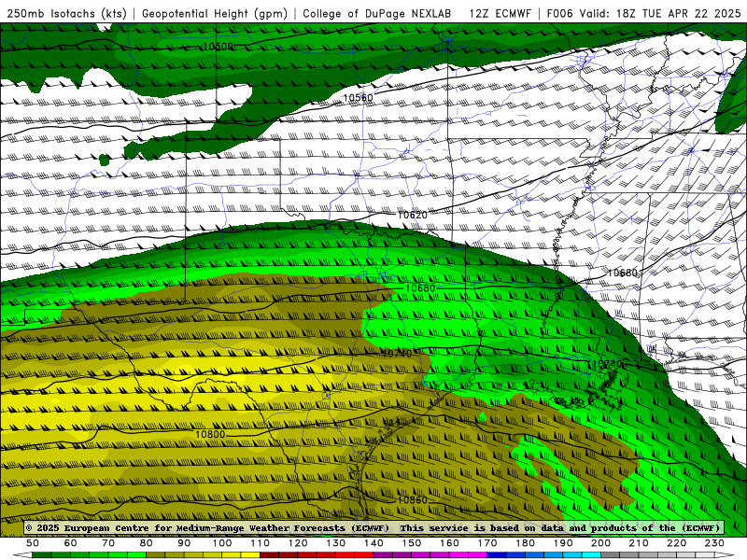Viewport: 747px width, 560px height.
Task: Click the 160 value on the color scale
Action: (449, 543)
